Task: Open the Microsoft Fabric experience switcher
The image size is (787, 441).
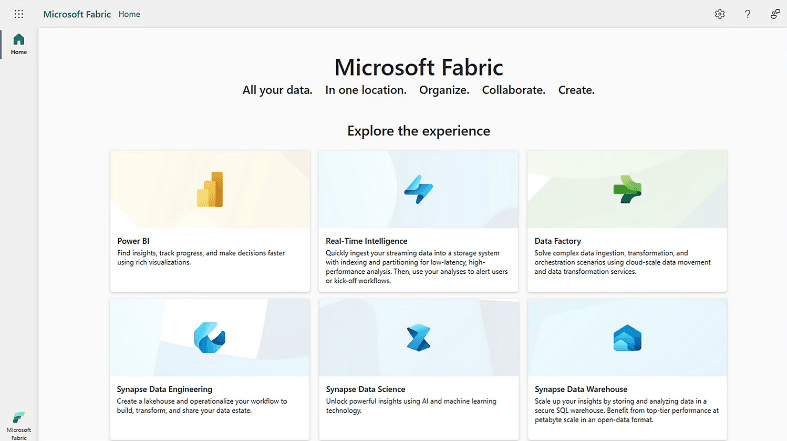Action: tap(19, 422)
